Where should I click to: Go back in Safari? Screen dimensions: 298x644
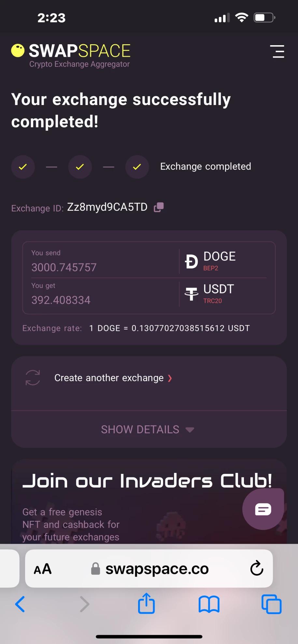20,604
